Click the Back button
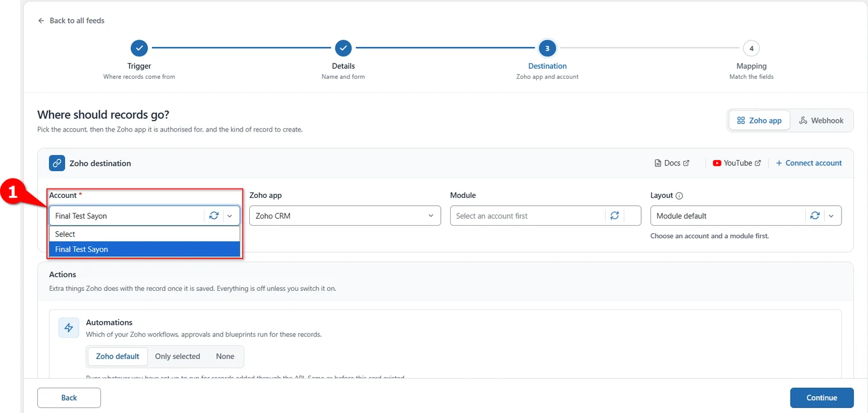Image resolution: width=868 pixels, height=413 pixels. [69, 398]
